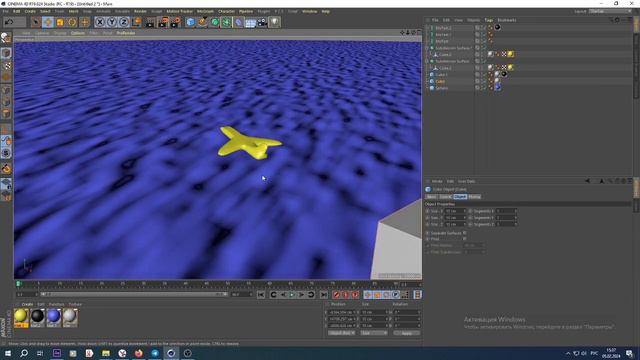
Task: Click Render to Picture Viewer icon
Action: point(163,22)
